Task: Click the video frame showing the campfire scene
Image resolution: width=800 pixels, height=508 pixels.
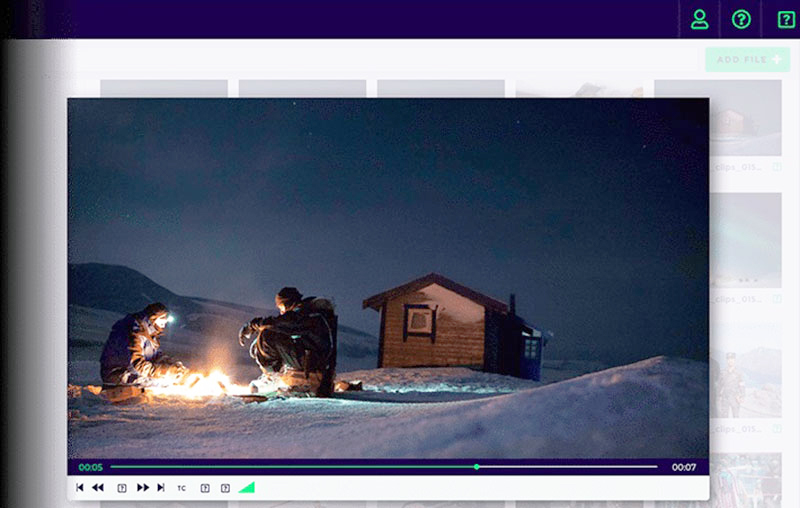Action: tap(388, 278)
